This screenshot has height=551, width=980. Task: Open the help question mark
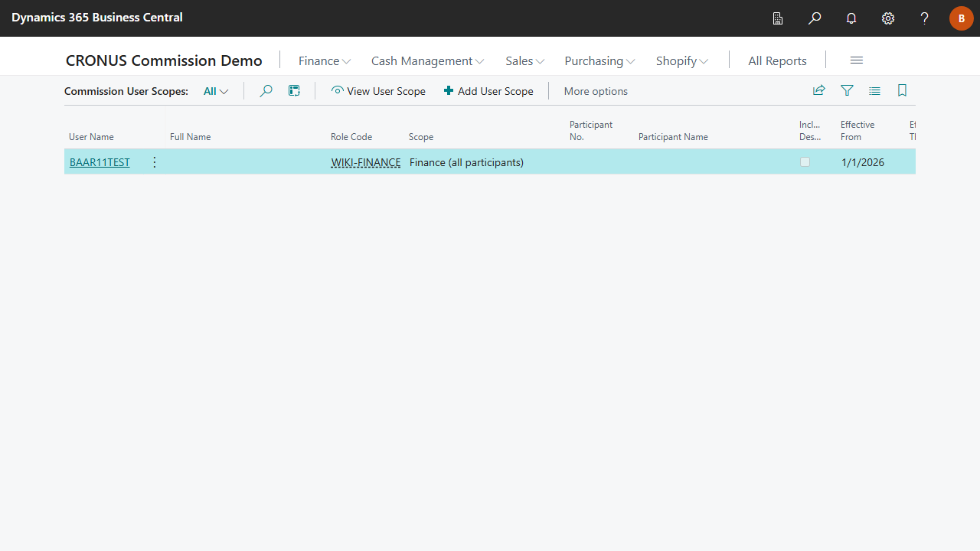pyautogui.click(x=925, y=18)
